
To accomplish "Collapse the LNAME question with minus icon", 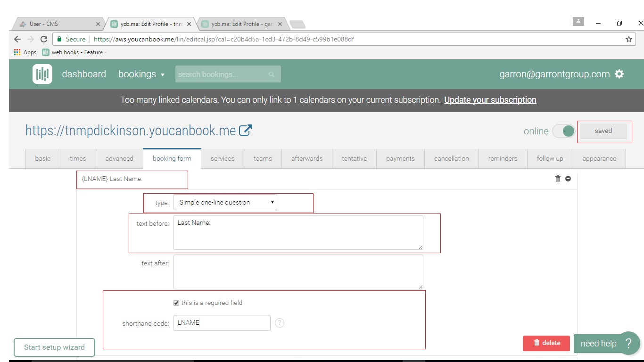I will 568,179.
